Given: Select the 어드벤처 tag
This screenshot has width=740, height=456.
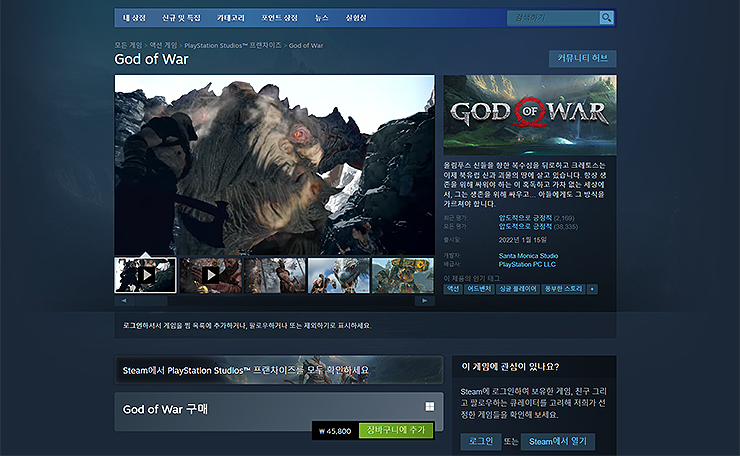Looking at the screenshot, I should tap(479, 289).
